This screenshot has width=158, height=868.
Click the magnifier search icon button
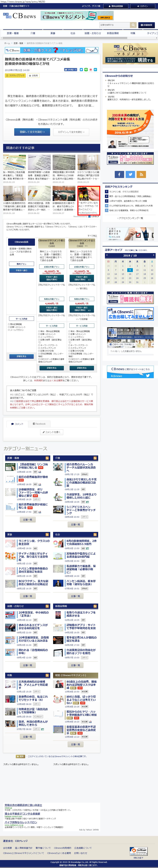coord(133,25)
